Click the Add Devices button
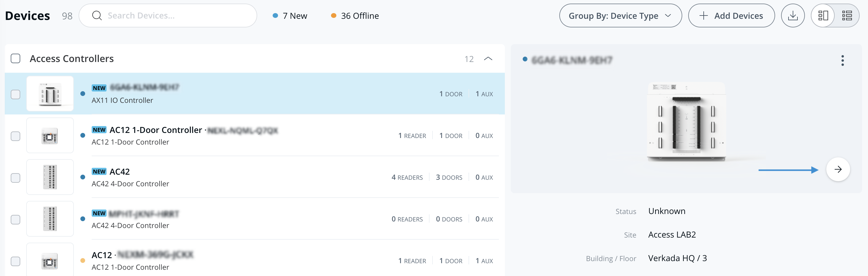868x276 pixels. [x=731, y=15]
